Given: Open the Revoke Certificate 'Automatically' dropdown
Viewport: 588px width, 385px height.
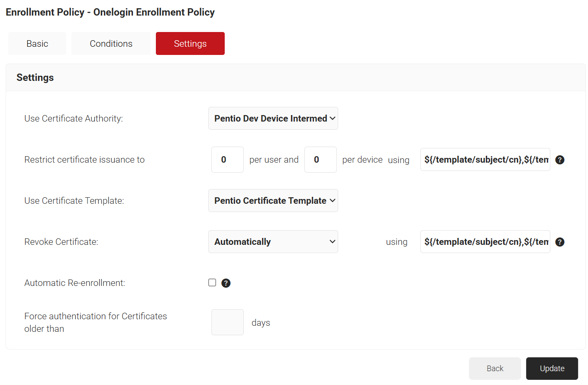Looking at the screenshot, I should point(273,242).
